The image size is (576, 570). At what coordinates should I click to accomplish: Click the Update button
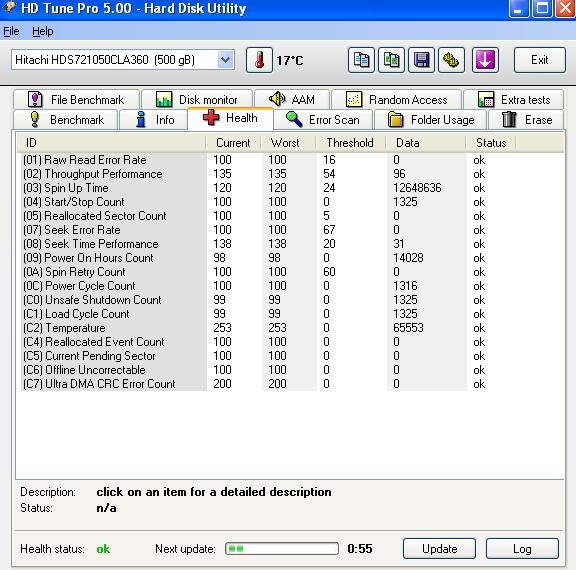[x=439, y=549]
